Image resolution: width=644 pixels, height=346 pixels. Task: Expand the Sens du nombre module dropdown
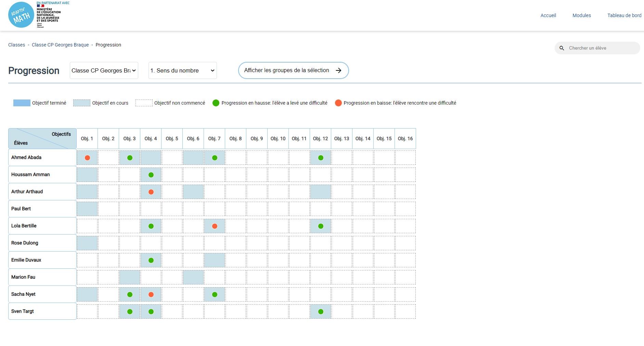click(x=182, y=70)
